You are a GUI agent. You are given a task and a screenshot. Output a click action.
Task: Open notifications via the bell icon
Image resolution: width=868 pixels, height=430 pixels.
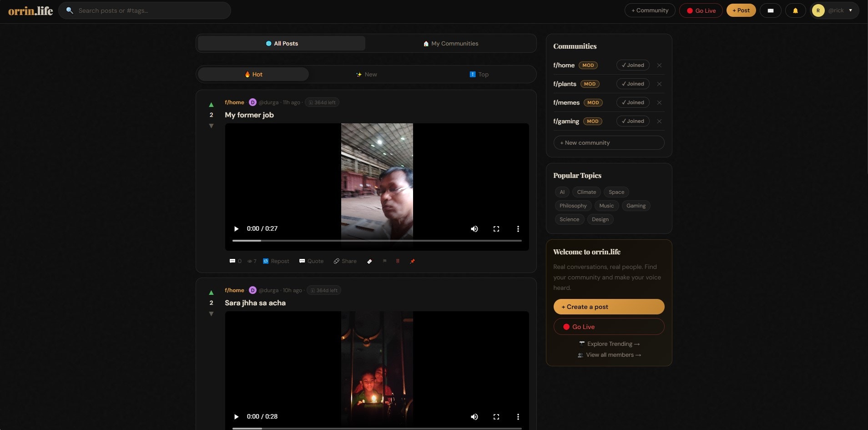(x=796, y=10)
